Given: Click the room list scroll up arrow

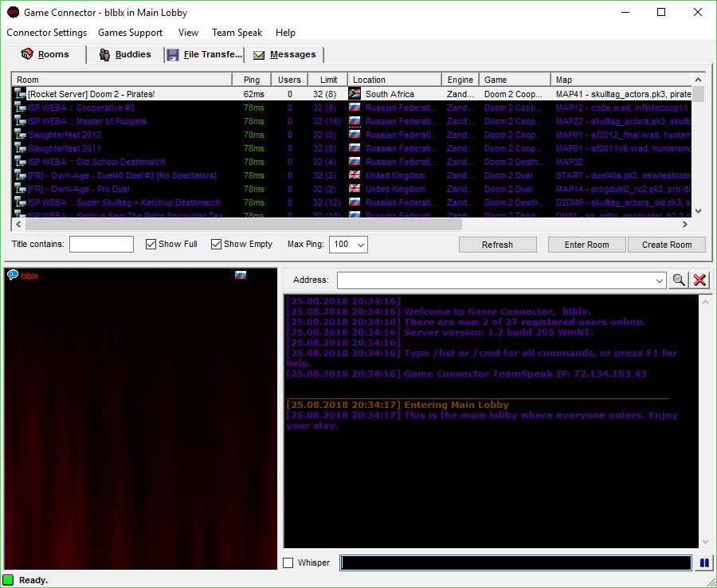Looking at the screenshot, I should click(698, 80).
